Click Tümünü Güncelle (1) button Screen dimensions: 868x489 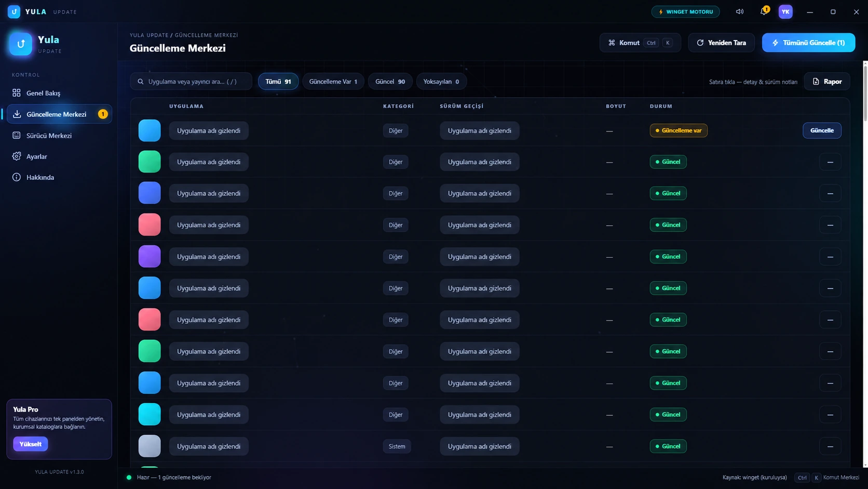pyautogui.click(x=808, y=43)
